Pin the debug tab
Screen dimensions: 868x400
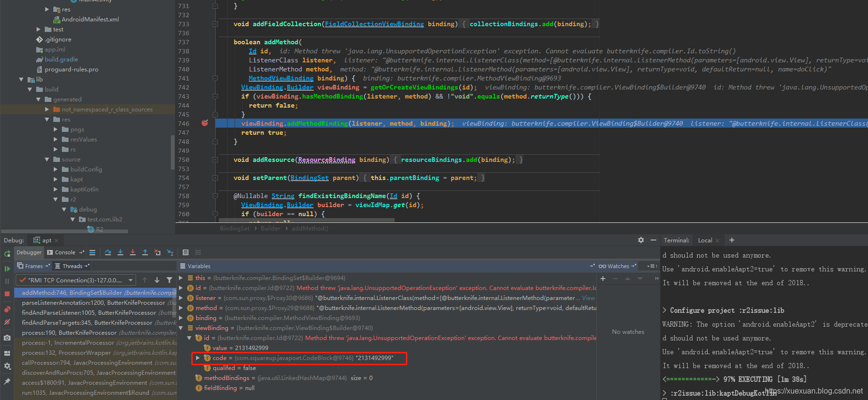[7, 381]
